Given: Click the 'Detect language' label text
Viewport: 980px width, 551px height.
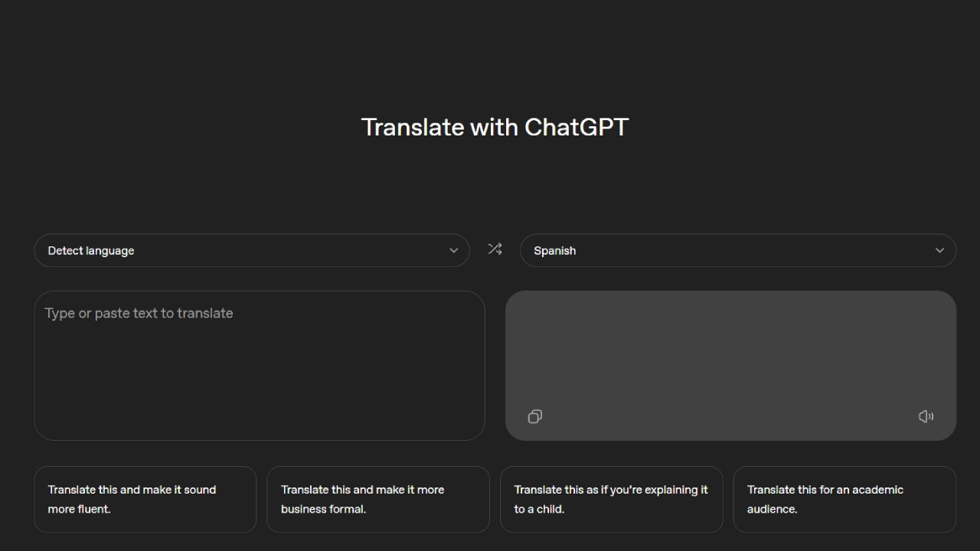Looking at the screenshot, I should tap(91, 251).
